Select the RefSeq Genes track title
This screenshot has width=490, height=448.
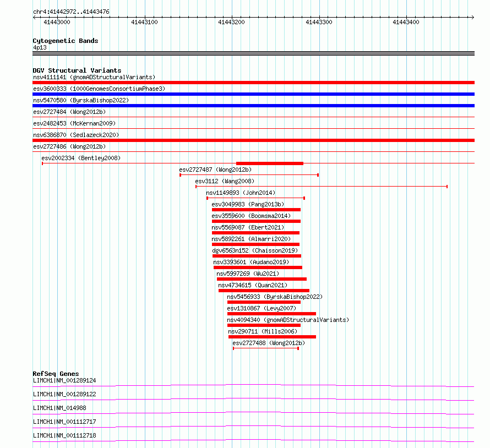(56, 374)
